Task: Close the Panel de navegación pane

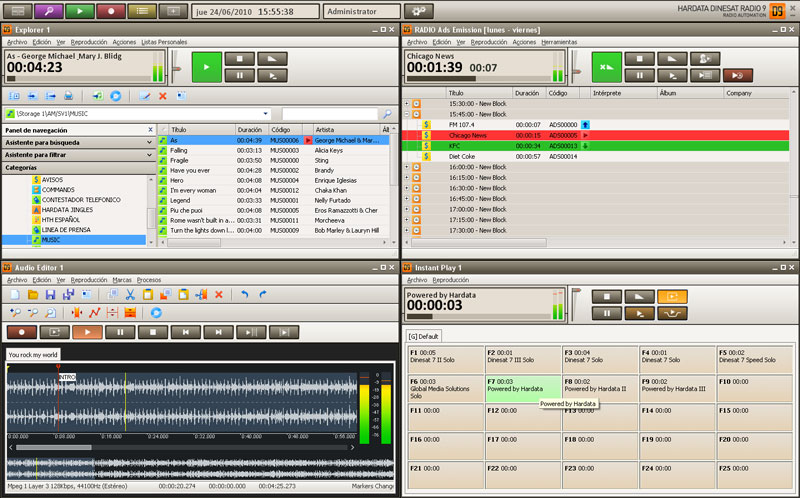Action: (150, 130)
